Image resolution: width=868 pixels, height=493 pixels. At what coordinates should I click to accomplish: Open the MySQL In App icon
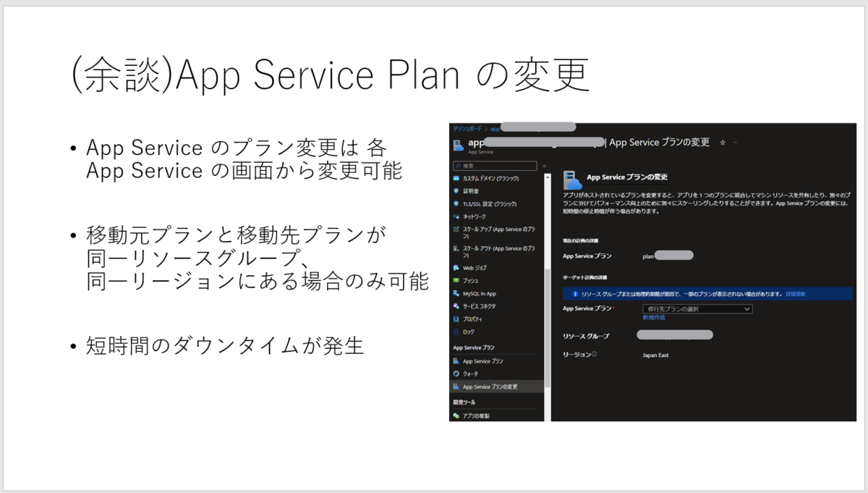[x=456, y=293]
